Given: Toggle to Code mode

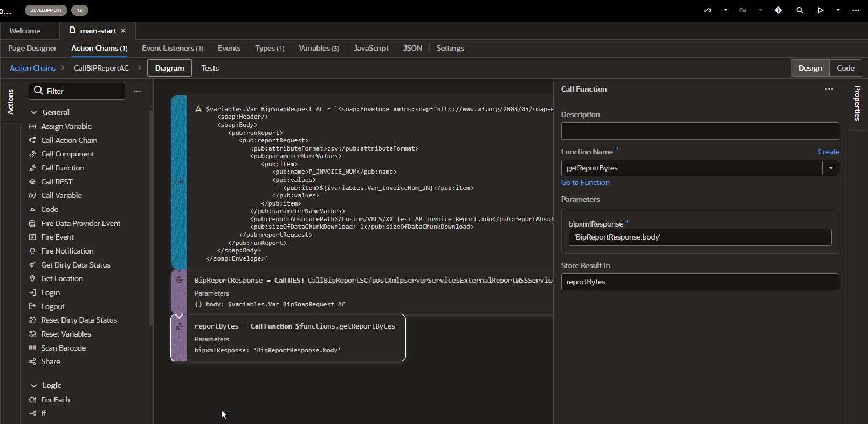Looking at the screenshot, I should (x=845, y=68).
